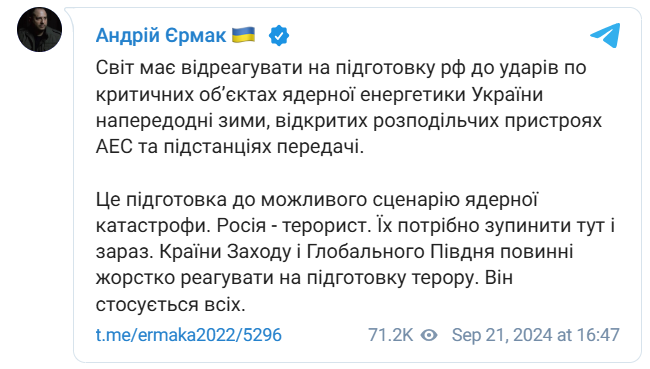Click the final line "стосується всіх."
650x369 pixels.
(171, 305)
